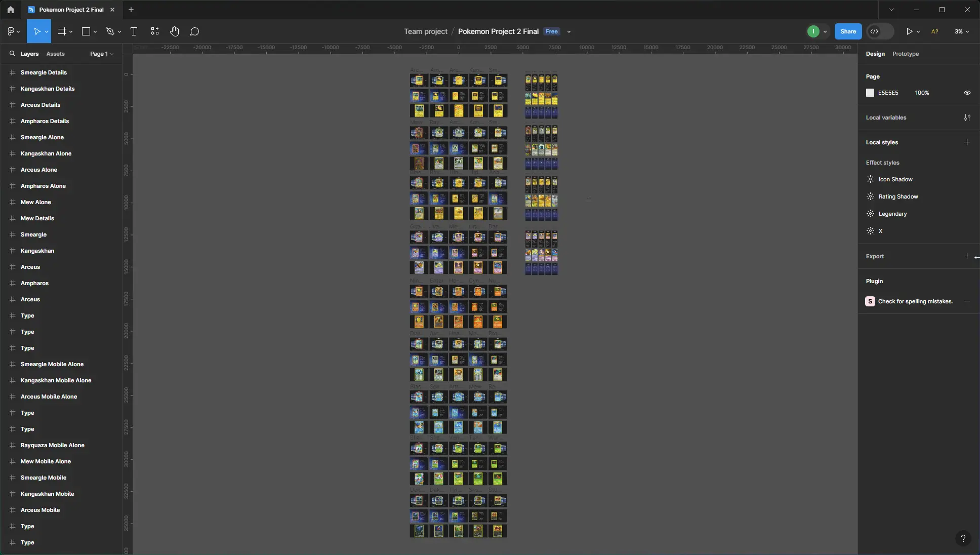Select the Hand tool
Viewport: 980px width, 555px height.
click(175, 31)
